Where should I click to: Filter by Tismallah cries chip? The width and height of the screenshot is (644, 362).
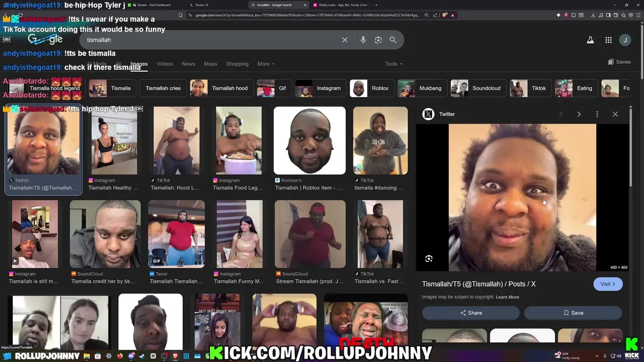(163, 88)
